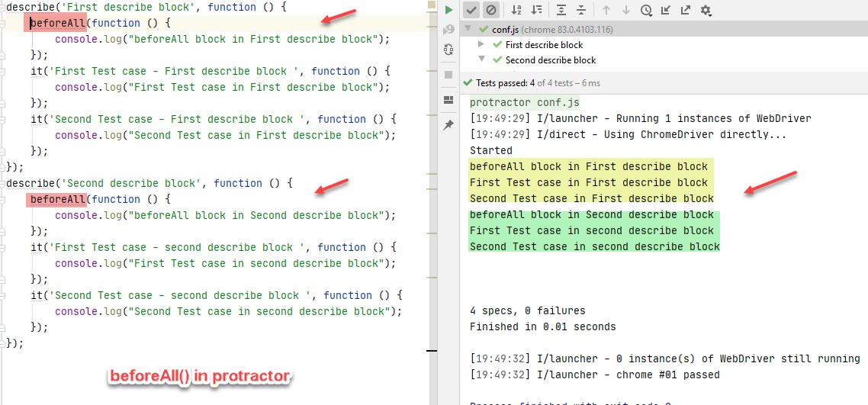Toggle Show Ignored tests filter
The height and width of the screenshot is (405, 868).
coord(490,10)
